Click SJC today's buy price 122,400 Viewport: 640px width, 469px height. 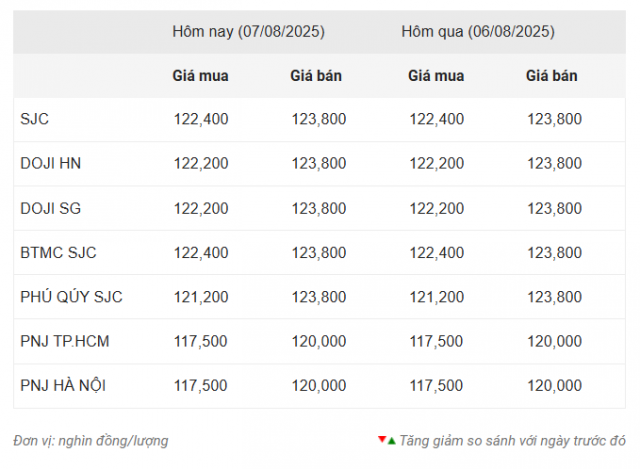(x=201, y=119)
